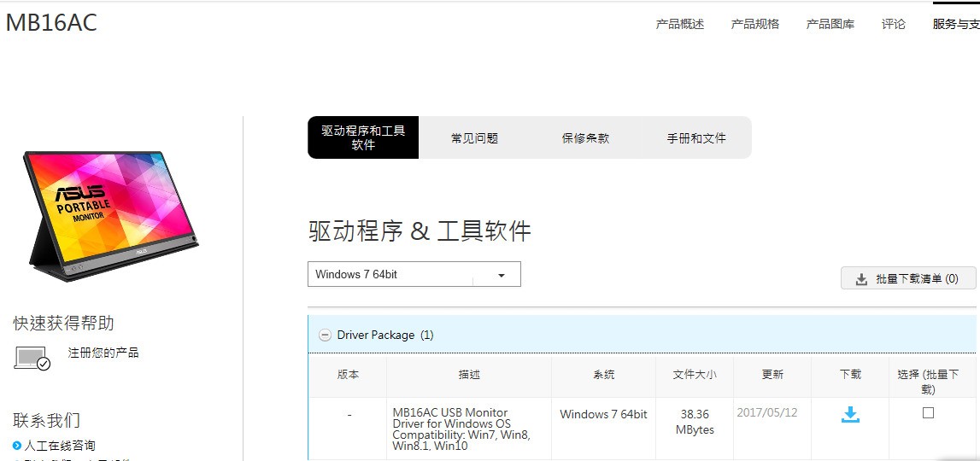The width and height of the screenshot is (980, 461).
Task: Click the blue arrow icon beside 人工在线咨询
Action: (17, 446)
